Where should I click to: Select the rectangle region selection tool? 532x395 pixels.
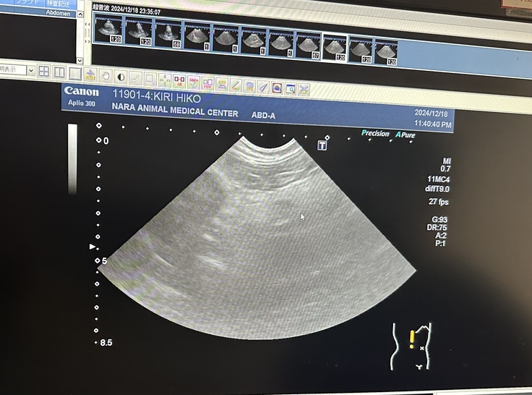(150, 78)
